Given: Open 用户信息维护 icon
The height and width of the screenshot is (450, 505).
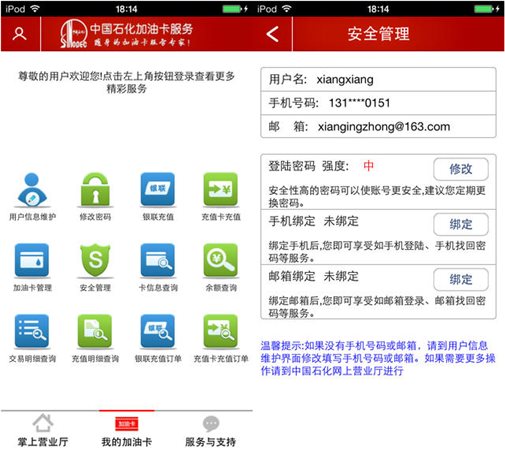Looking at the screenshot, I should pyautogui.click(x=32, y=189).
